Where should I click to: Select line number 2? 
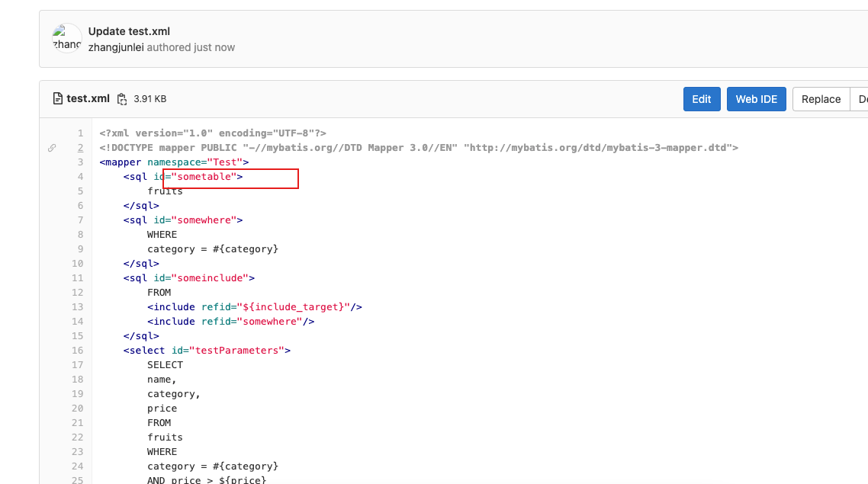point(80,147)
